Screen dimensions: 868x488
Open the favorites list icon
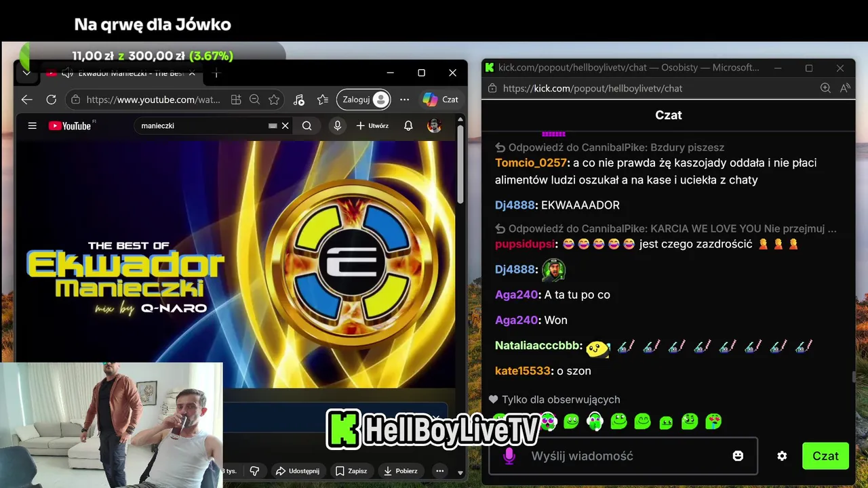323,100
